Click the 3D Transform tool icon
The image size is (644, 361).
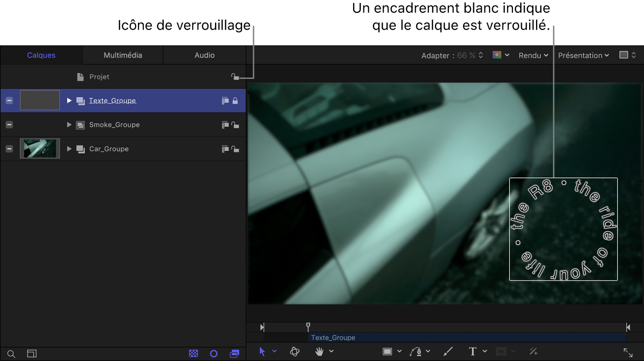coord(294,352)
